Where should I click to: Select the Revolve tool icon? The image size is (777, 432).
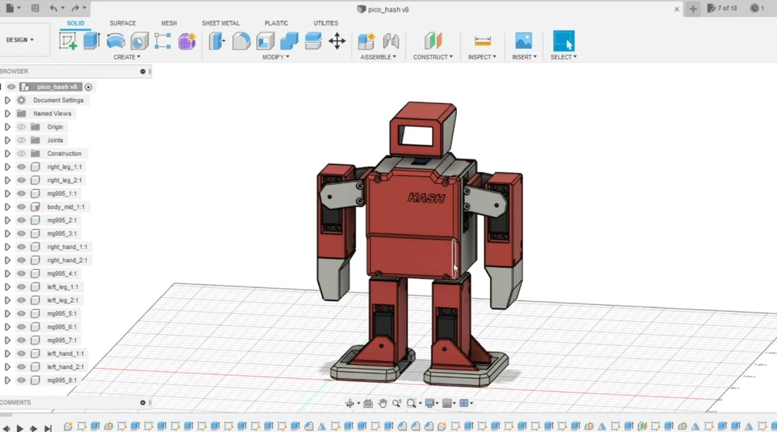[x=115, y=41]
